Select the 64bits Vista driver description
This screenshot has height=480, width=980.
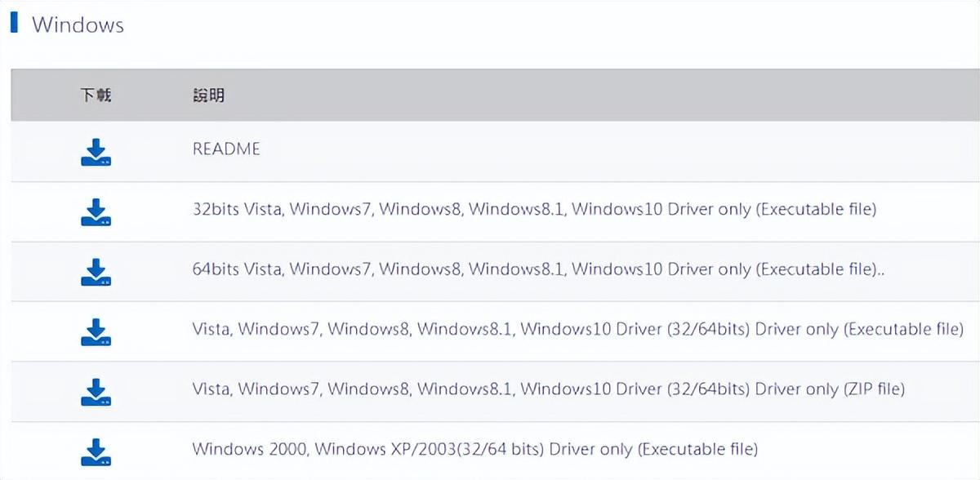(x=539, y=269)
